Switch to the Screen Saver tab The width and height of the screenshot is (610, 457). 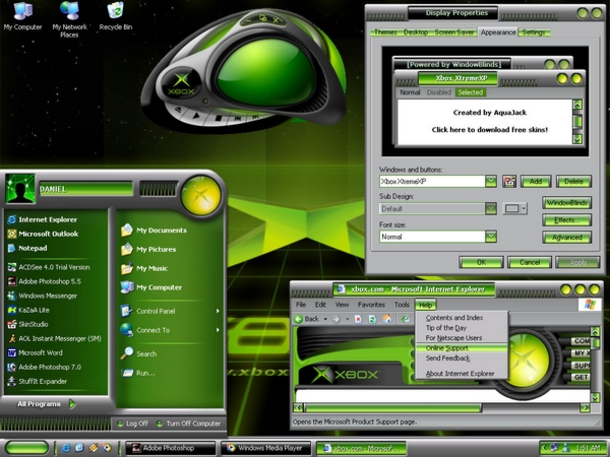(454, 33)
